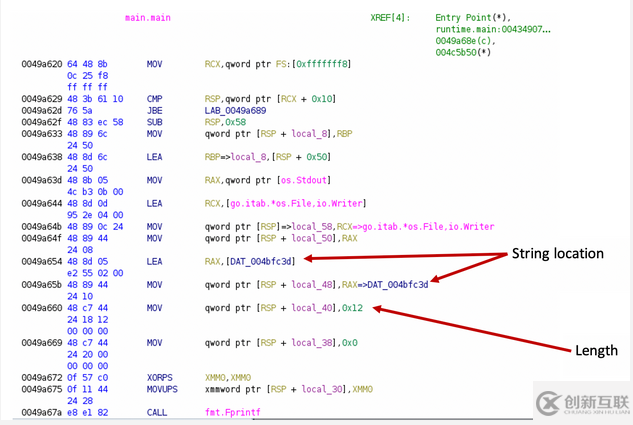Follow the 0049a68e(c) cross reference
This screenshot has width=633, height=425.
465,41
